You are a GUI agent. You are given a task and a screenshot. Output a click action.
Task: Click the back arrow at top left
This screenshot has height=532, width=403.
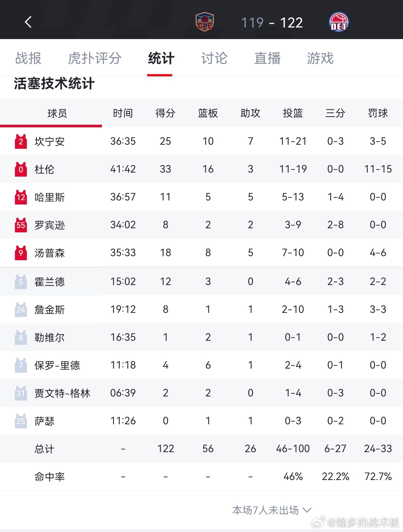[x=28, y=22]
